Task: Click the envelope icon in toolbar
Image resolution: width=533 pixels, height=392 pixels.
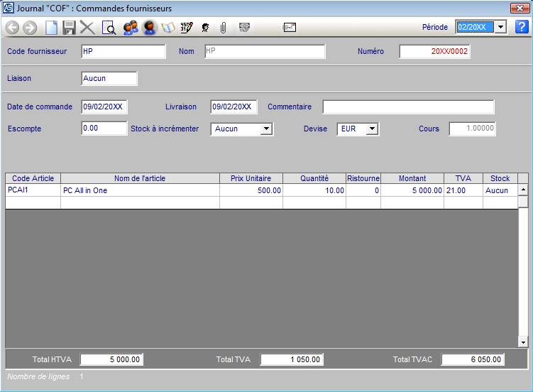Action: click(x=289, y=28)
